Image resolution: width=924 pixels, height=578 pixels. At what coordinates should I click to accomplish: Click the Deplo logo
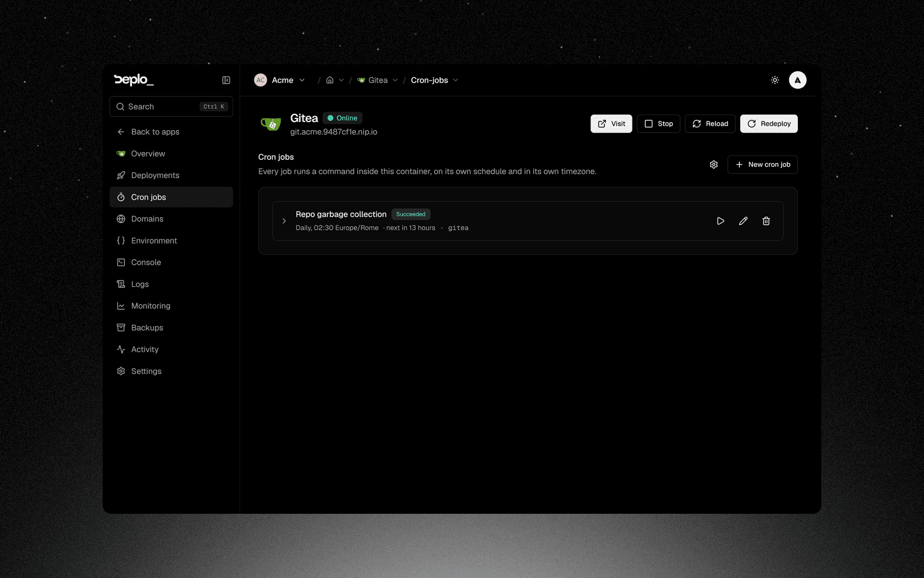(134, 80)
